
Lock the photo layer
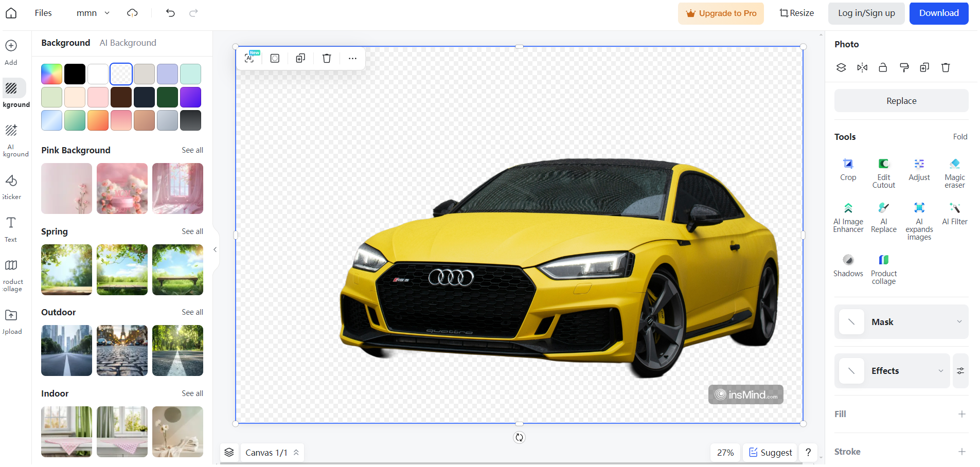(883, 67)
